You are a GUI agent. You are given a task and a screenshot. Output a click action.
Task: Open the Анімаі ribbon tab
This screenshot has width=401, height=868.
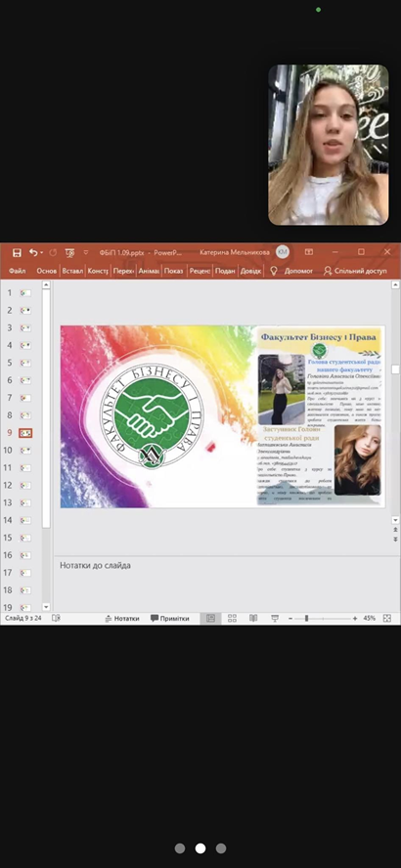[149, 272]
